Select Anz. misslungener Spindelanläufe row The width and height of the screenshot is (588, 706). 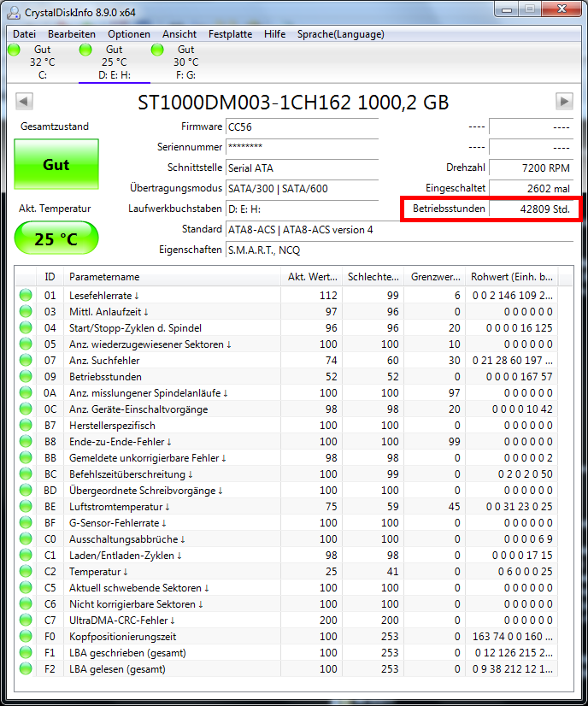(x=286, y=393)
